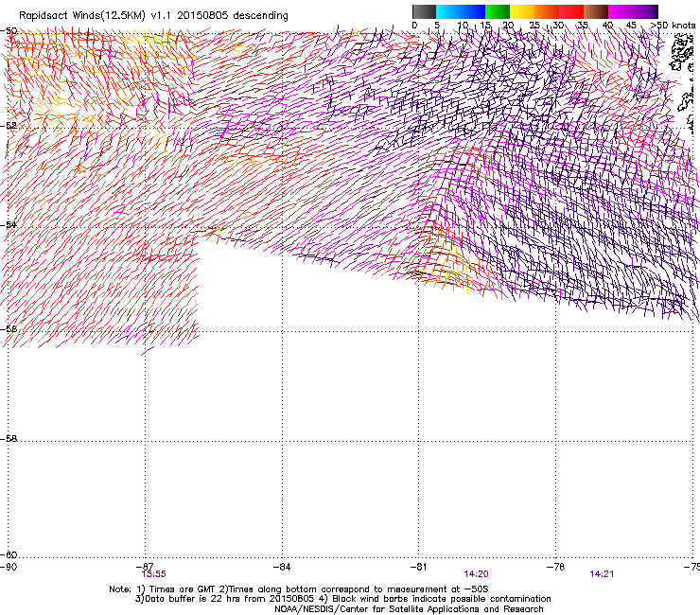700x615 pixels.
Task: Click the '14:20' swath time label
Action: click(x=476, y=574)
